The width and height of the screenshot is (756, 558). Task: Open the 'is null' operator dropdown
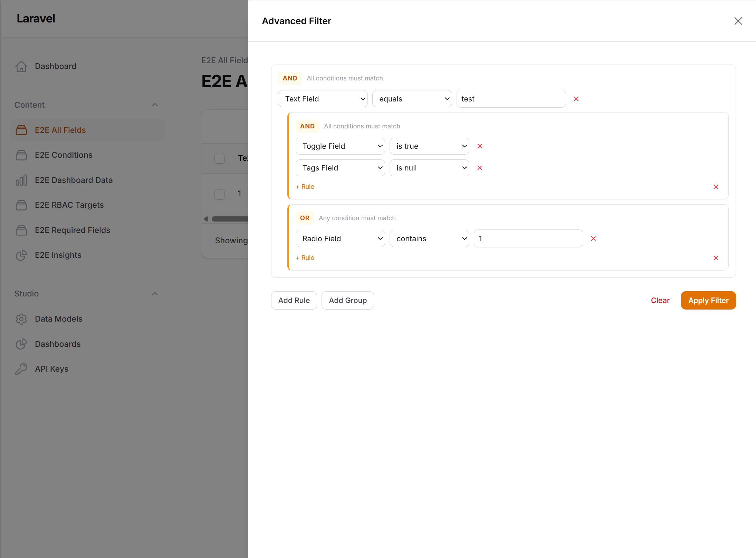pos(429,168)
